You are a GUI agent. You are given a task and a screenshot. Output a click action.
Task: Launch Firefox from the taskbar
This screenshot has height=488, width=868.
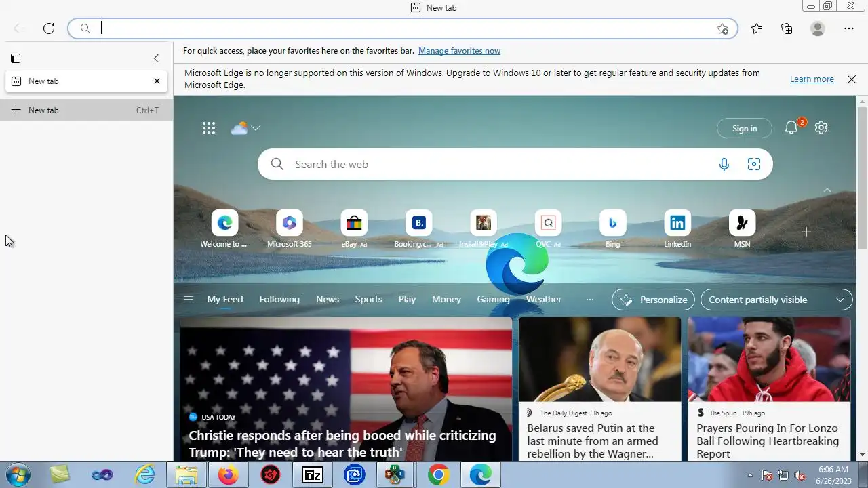point(228,475)
